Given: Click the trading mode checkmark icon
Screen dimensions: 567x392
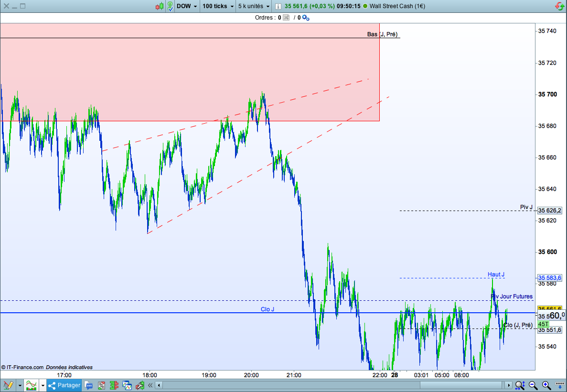Looking at the screenshot, I should pyautogui.click(x=170, y=6).
